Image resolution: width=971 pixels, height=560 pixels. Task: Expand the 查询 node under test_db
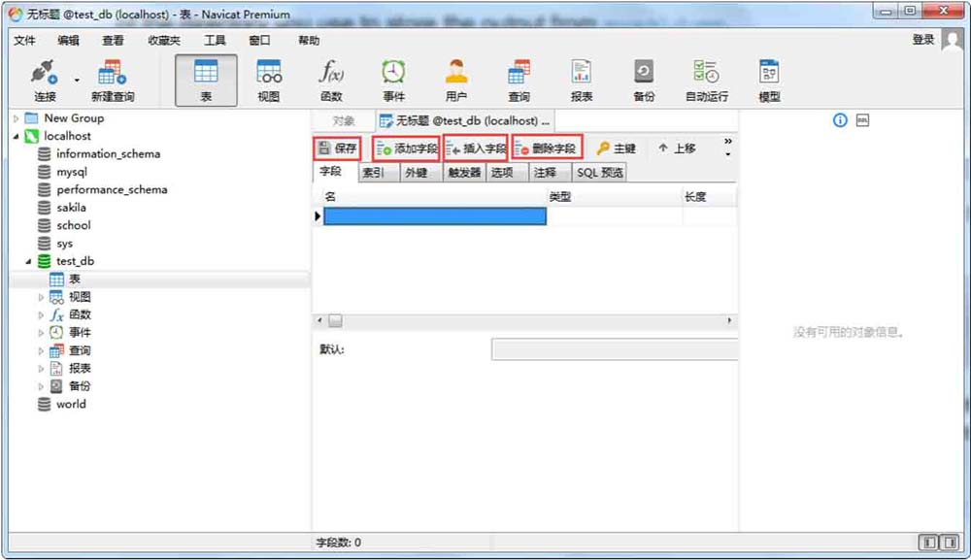pyautogui.click(x=41, y=351)
